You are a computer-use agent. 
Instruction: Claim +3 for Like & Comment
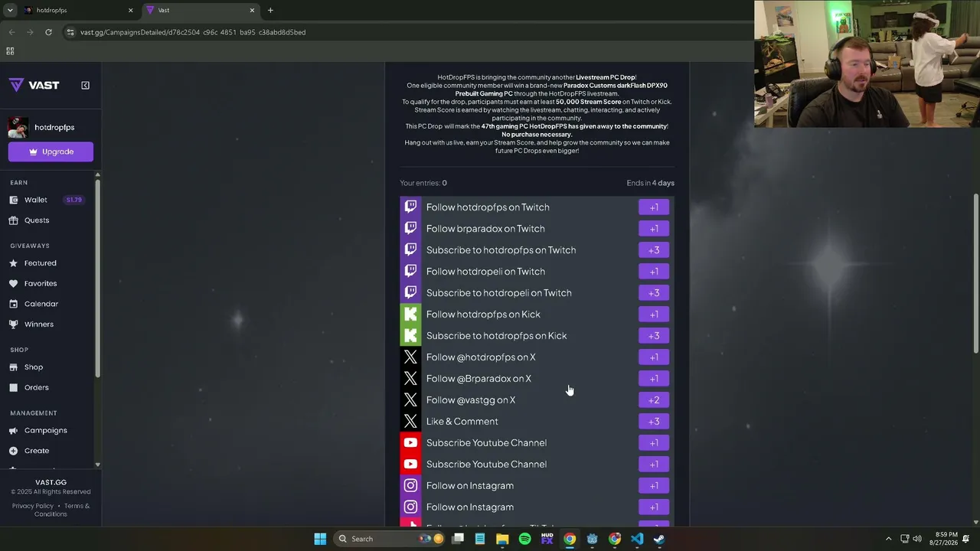click(654, 422)
